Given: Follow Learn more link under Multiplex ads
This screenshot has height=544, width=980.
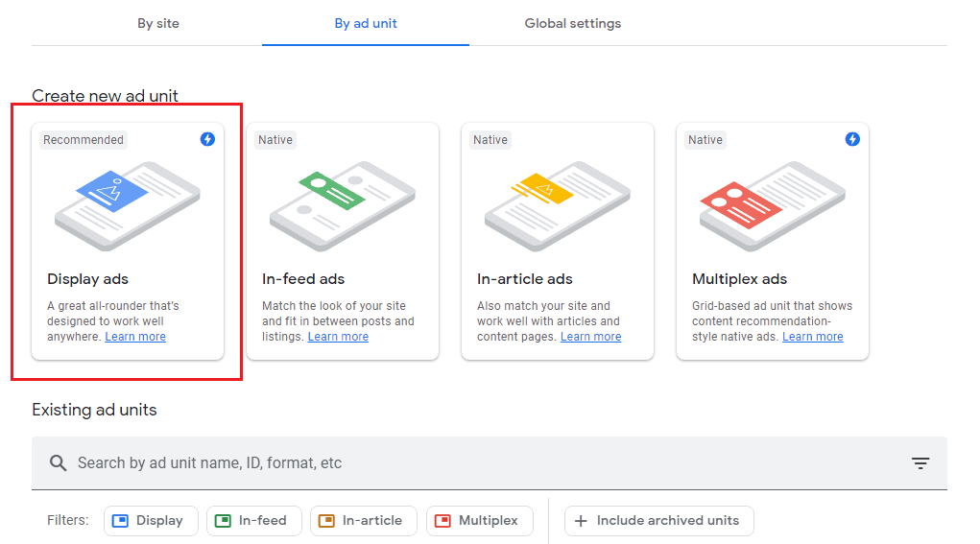Looking at the screenshot, I should coord(813,337).
